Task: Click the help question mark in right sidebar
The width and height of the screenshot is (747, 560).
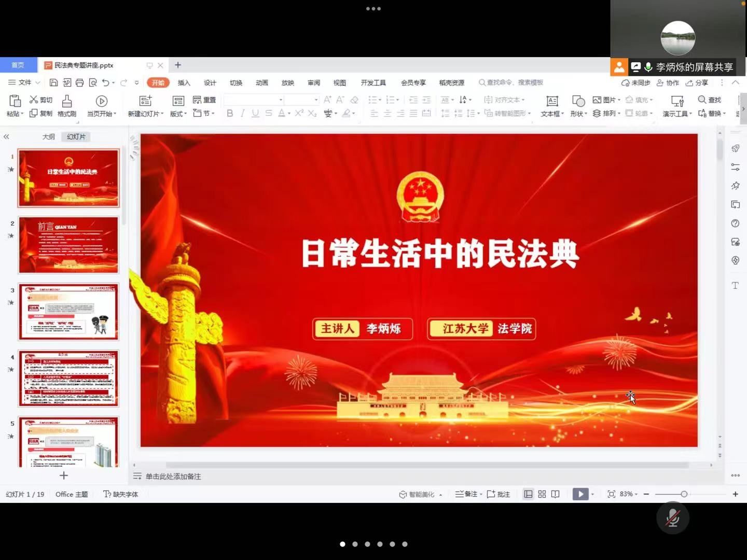Action: 735,223
